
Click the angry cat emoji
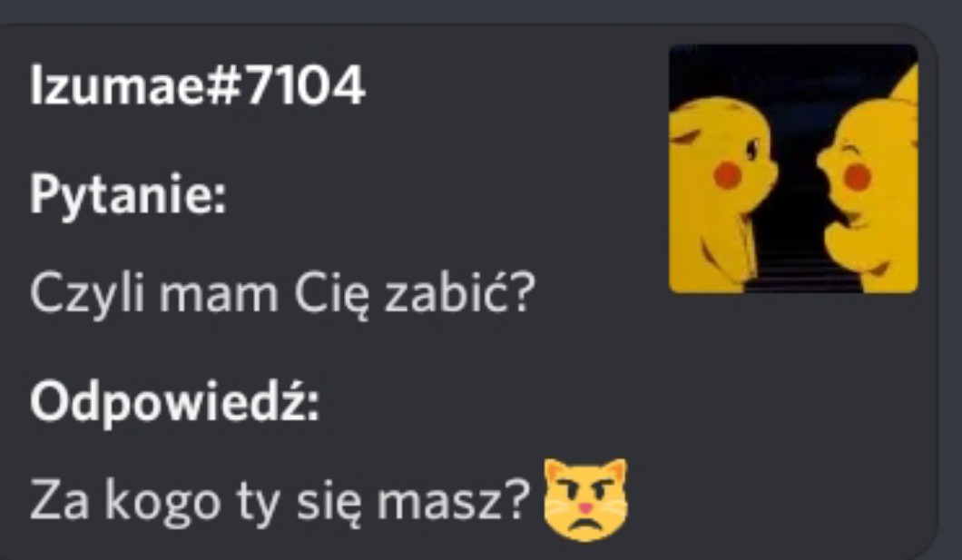click(586, 500)
